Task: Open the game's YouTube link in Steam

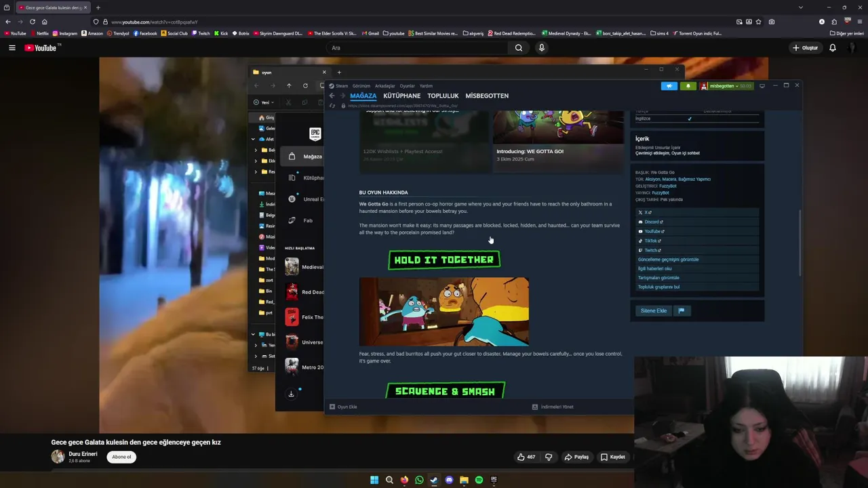Action: click(697, 231)
